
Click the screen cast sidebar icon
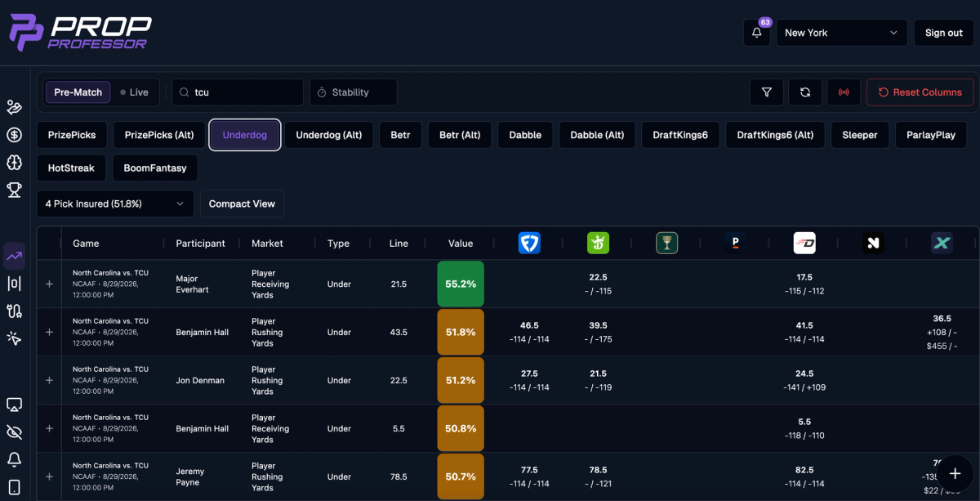pos(14,405)
